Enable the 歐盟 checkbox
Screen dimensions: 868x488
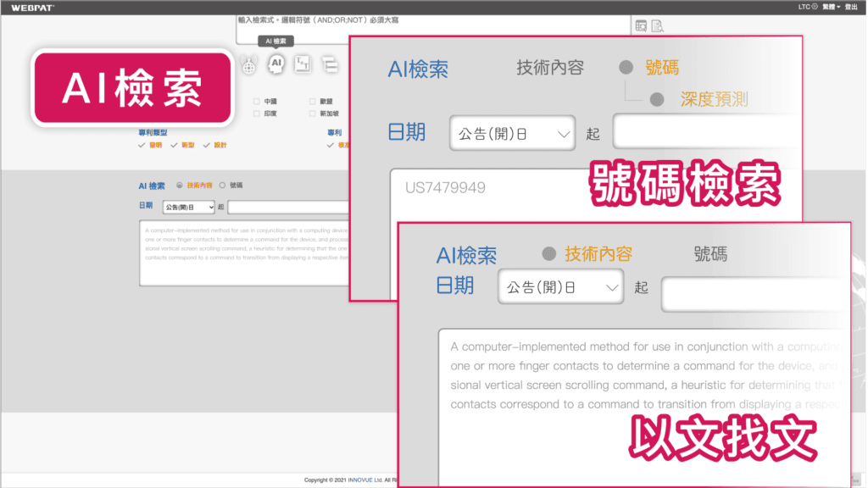point(313,101)
